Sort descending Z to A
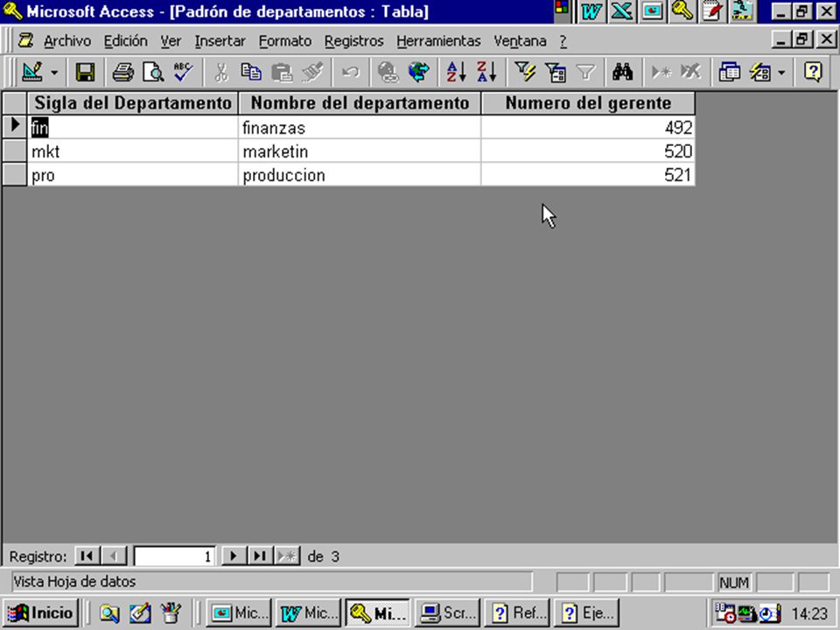Screen dimensions: 840x630 [487, 72]
